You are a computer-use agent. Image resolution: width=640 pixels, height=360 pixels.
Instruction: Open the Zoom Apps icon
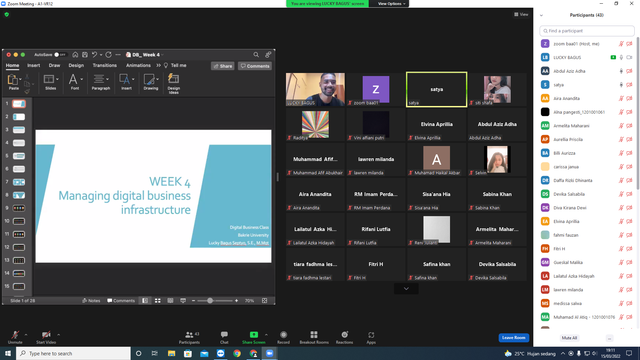point(371,335)
